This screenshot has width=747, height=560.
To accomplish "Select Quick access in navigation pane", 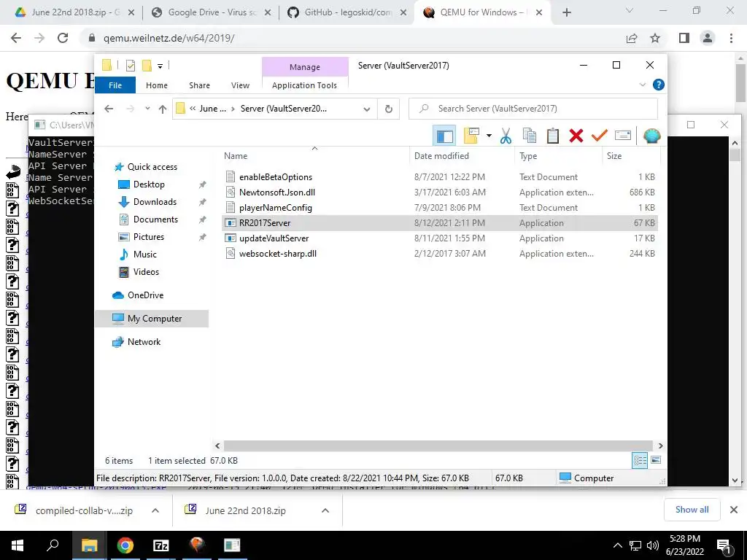I will [x=152, y=167].
